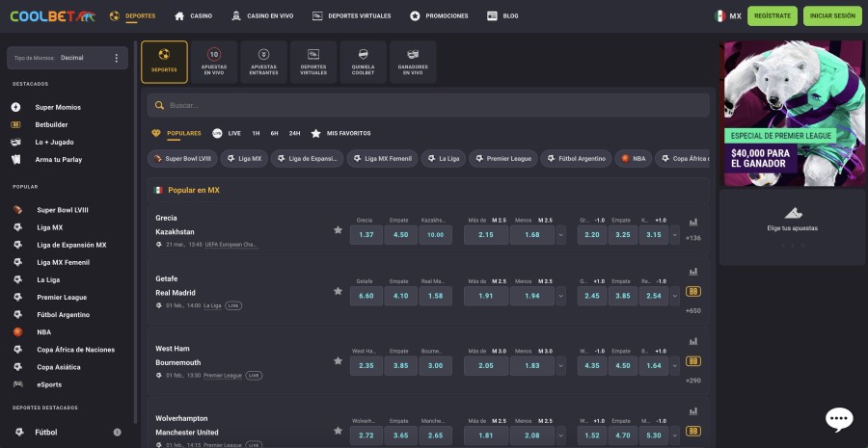This screenshot has height=448, width=868.
Task: Open Deportes in the top menu
Action: click(x=133, y=16)
